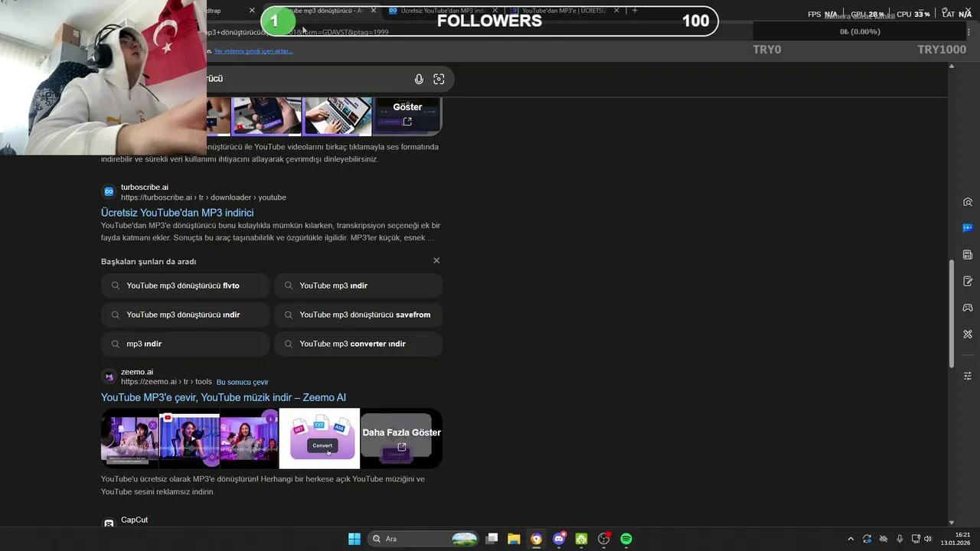Screen dimensions: 980x551
Task: Click the Windows taskbar 'Ara' search box
Action: (x=423, y=539)
